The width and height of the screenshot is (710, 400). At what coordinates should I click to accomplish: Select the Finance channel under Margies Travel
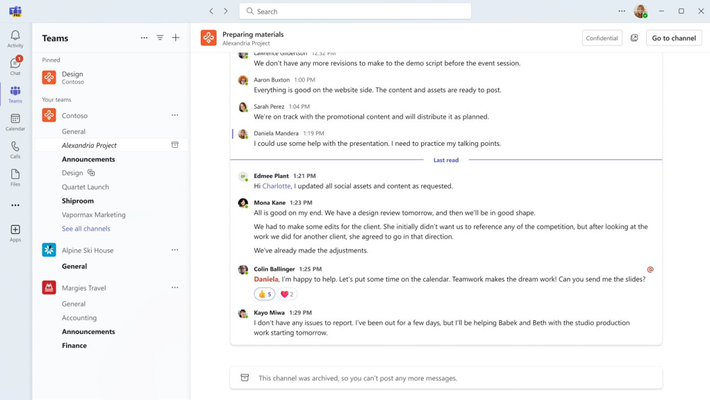pos(74,345)
